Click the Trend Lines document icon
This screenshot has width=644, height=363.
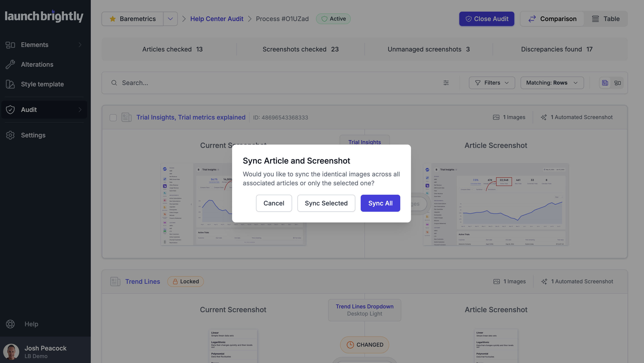115,282
